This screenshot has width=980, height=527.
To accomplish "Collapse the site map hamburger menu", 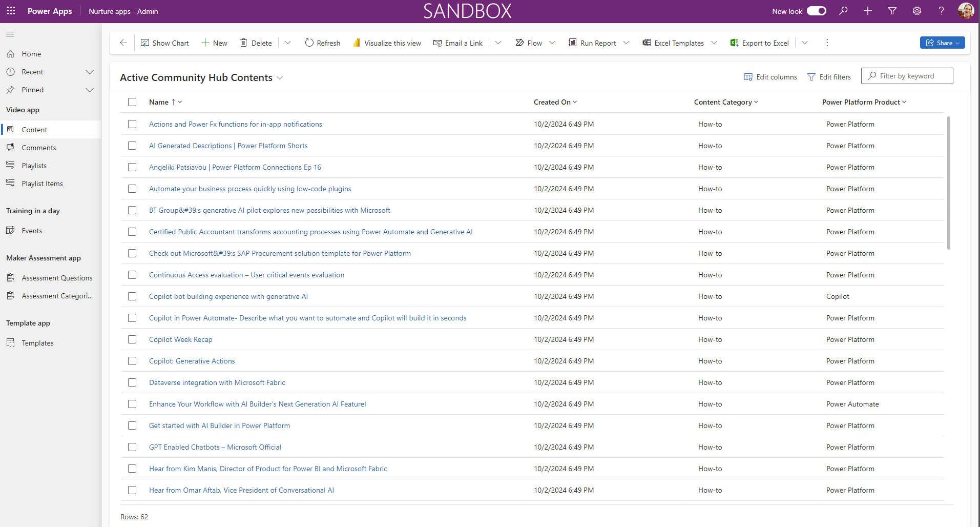I will pos(10,34).
